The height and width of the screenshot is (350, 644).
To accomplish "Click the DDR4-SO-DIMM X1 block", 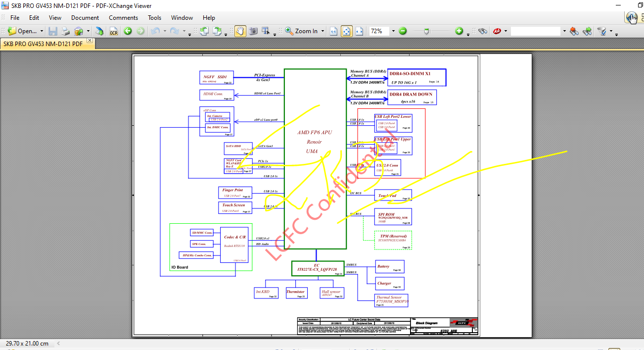I will pos(416,78).
